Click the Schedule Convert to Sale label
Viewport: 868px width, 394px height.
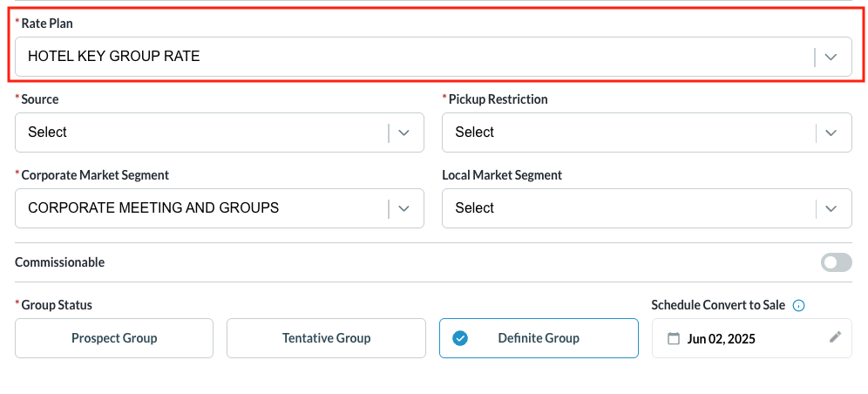click(718, 306)
